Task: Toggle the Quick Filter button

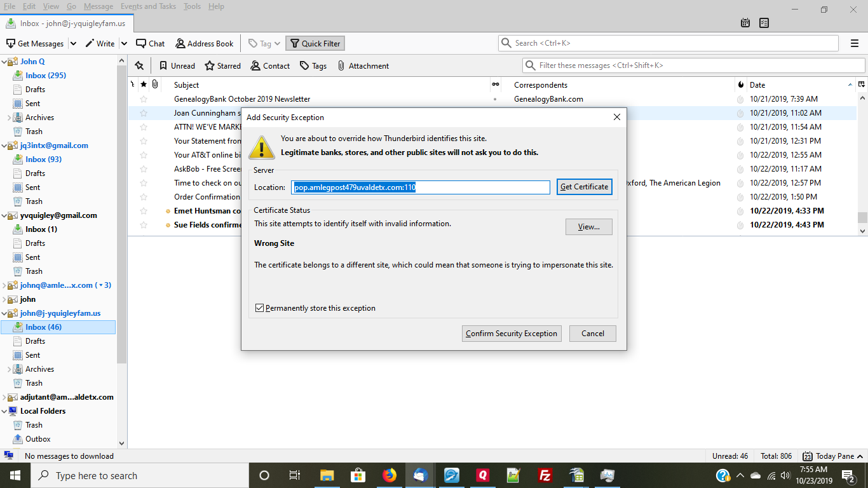Action: (x=315, y=44)
